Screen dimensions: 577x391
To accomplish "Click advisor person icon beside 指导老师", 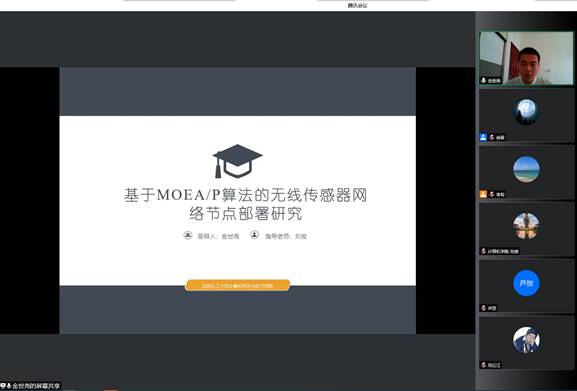I will pyautogui.click(x=254, y=235).
